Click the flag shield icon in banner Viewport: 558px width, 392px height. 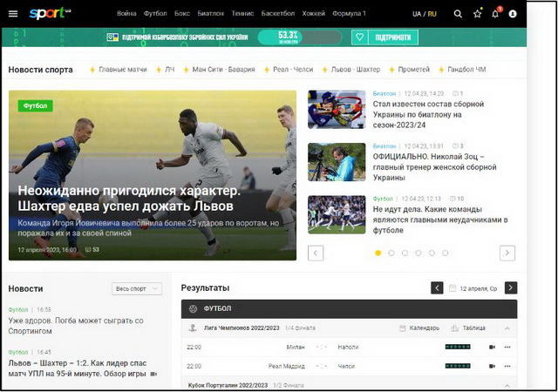(112, 37)
